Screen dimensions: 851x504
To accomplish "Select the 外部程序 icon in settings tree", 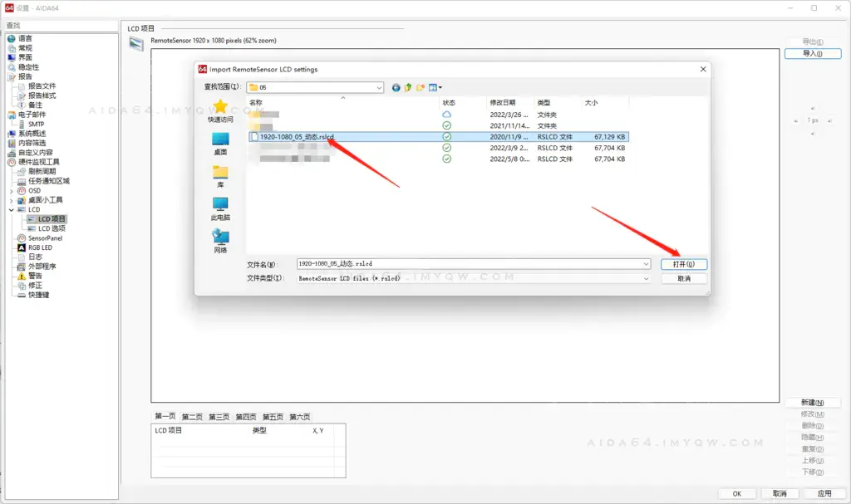I will tap(22, 267).
